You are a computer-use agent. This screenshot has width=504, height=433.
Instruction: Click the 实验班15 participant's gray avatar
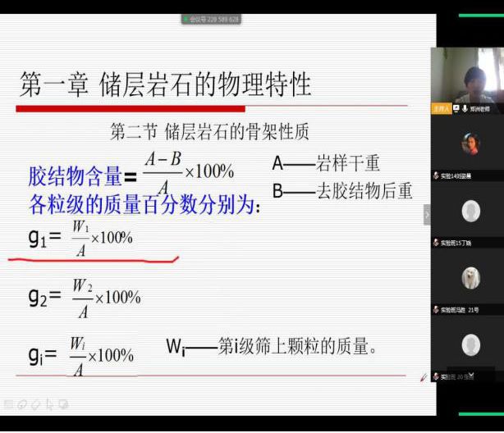pyautogui.click(x=470, y=212)
